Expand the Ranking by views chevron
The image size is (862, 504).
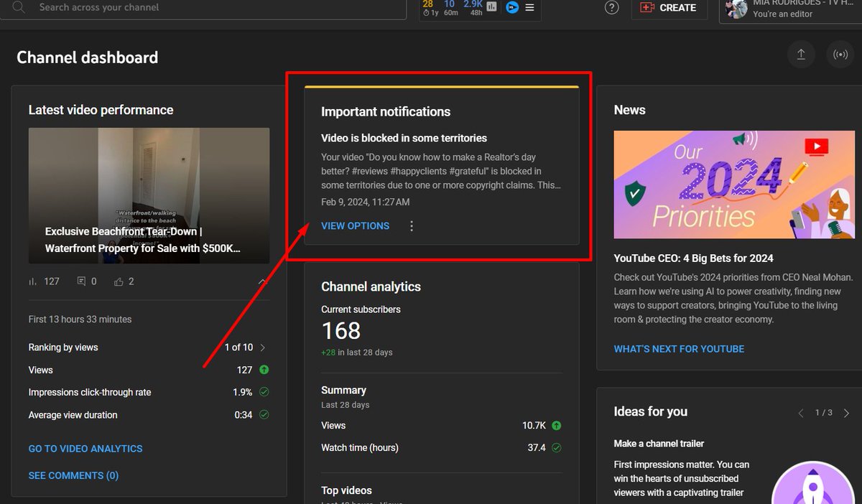tap(262, 347)
